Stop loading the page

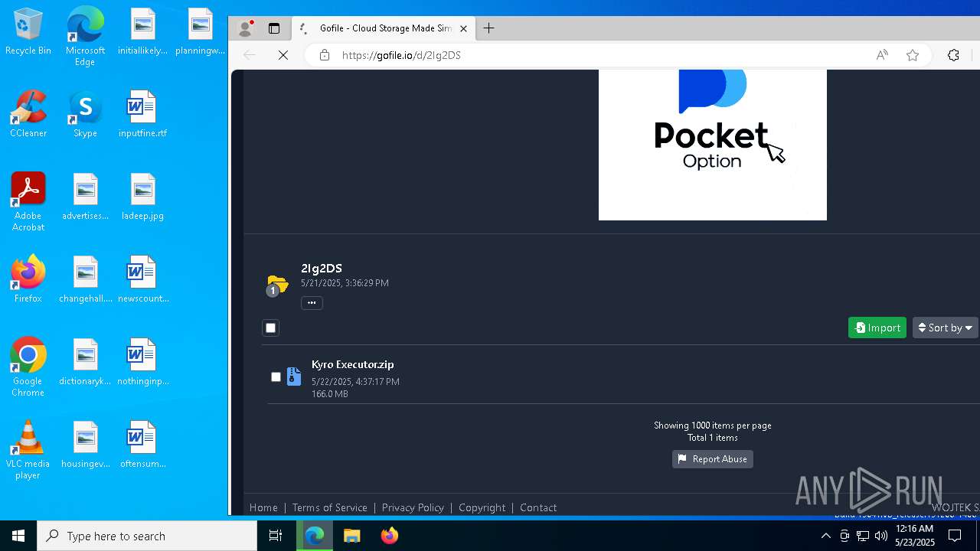[x=283, y=55]
